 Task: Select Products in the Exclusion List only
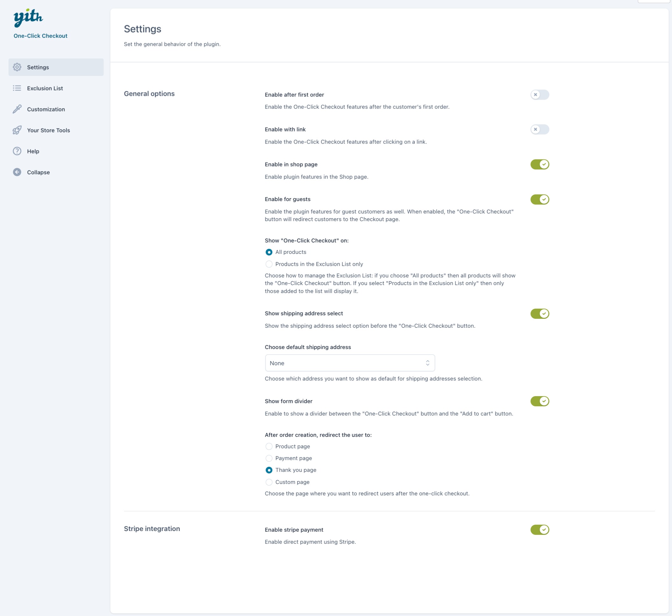tap(269, 264)
